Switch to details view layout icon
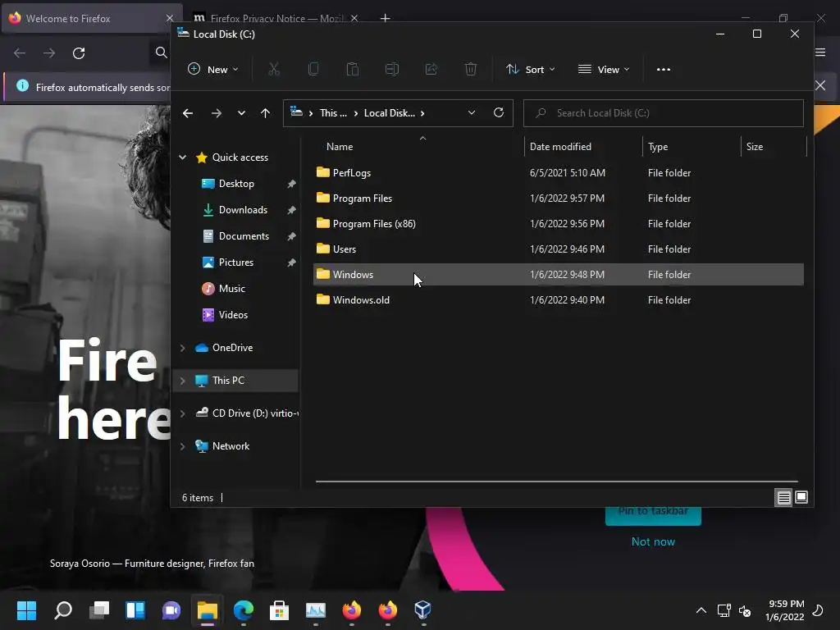The image size is (840, 630). [x=783, y=498]
